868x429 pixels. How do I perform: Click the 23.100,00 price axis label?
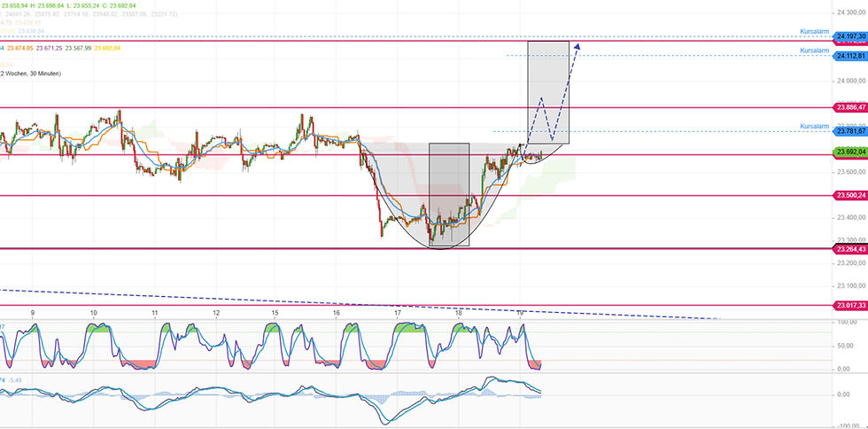pos(851,286)
